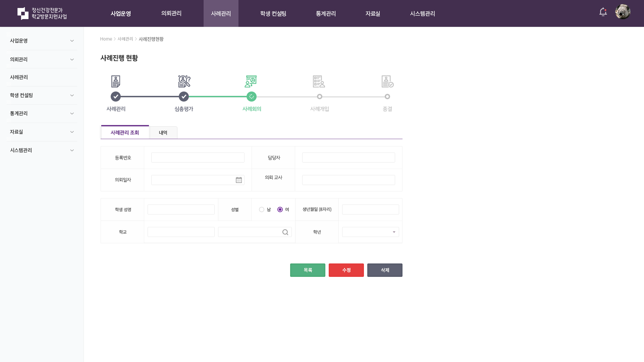Click the active 사례회의 progress marker

point(252,97)
